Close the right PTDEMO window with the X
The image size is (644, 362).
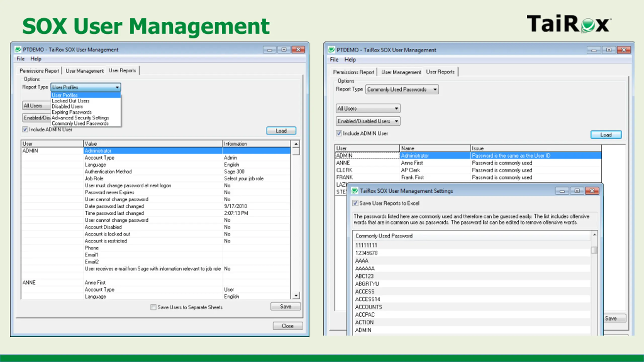pyautogui.click(x=624, y=50)
